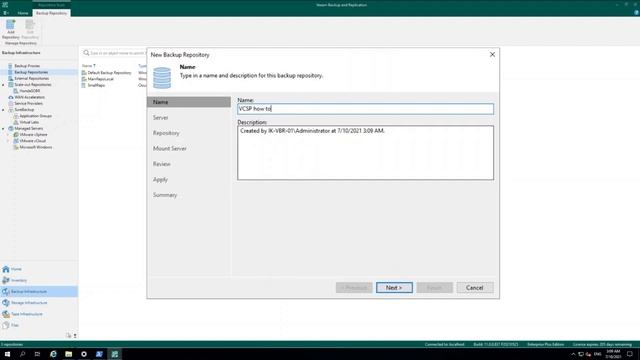Image resolution: width=640 pixels, height=360 pixels.
Task: Open the Windows notification center
Action: click(630, 354)
